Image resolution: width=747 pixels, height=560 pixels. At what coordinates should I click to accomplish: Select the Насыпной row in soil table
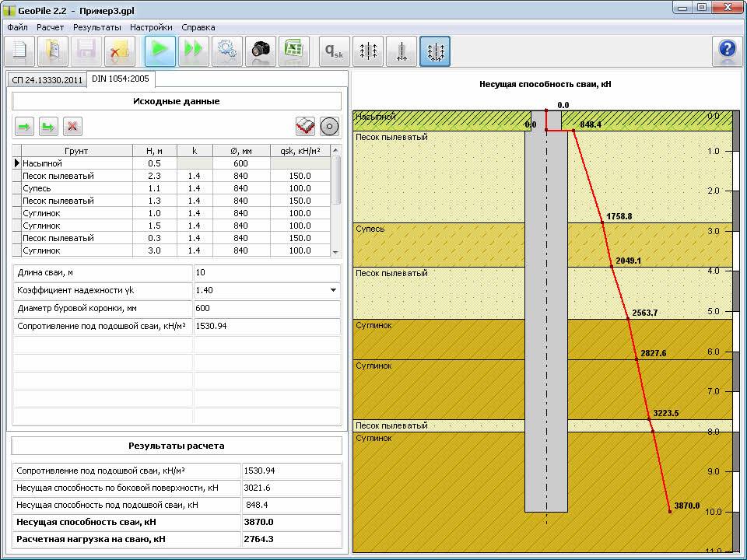click(x=171, y=163)
